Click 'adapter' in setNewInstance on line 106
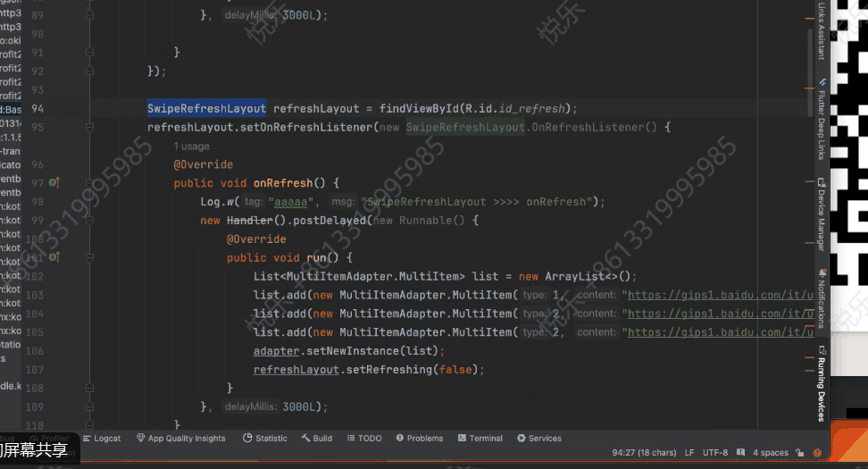 (x=276, y=350)
